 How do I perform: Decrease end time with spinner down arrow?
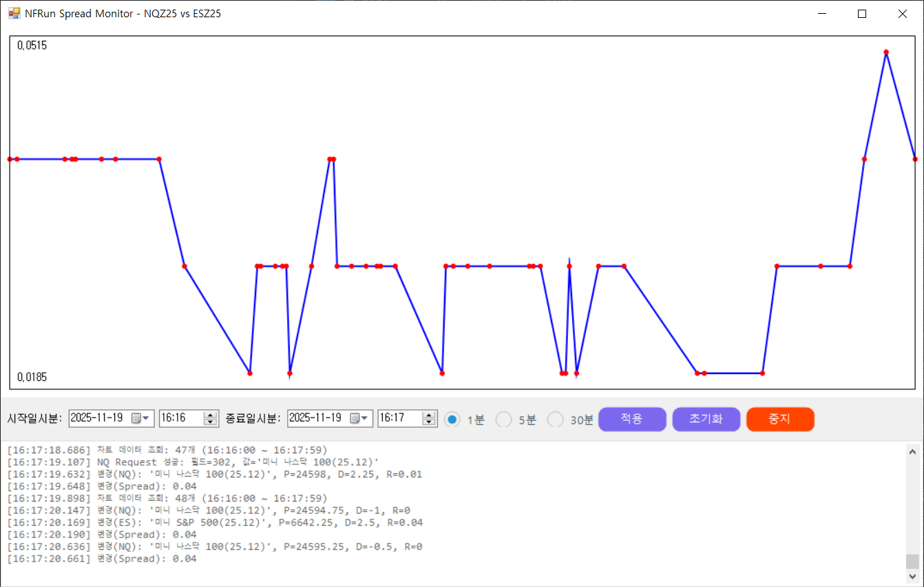point(430,422)
